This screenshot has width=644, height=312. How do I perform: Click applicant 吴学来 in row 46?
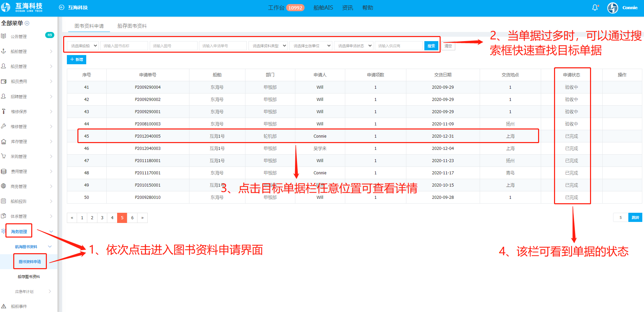click(320, 149)
